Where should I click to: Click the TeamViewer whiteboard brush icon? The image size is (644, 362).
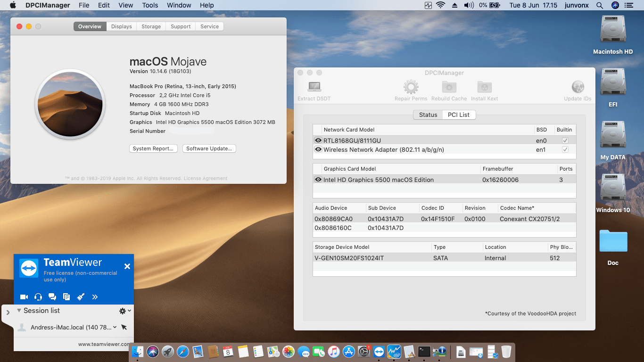click(x=81, y=297)
